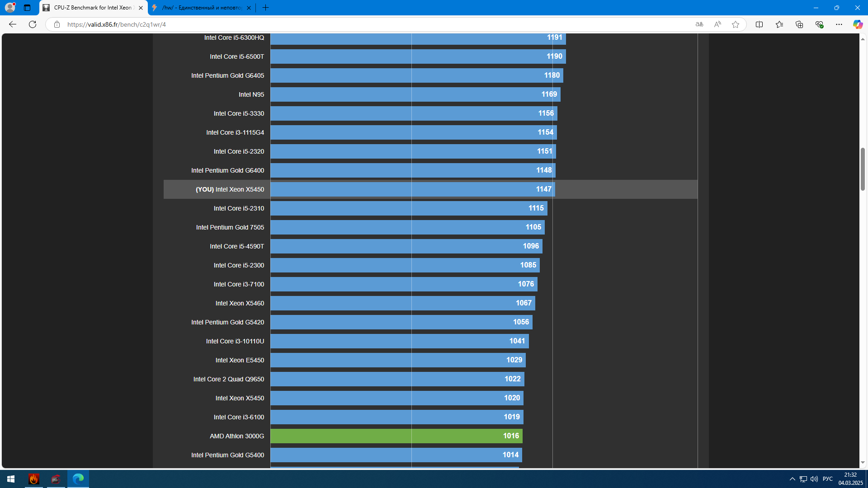Click Intel Core i3-7100 label
Viewport: 868px width, 488px height.
[239, 284]
